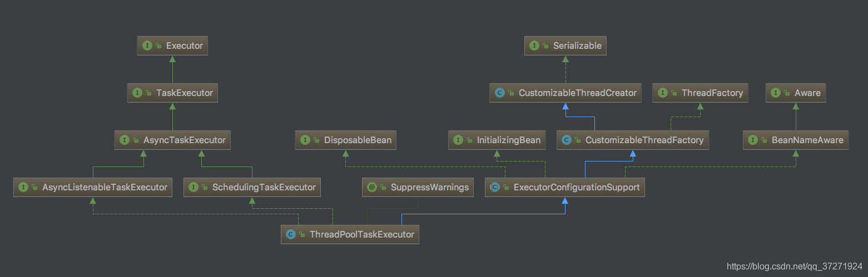Select the AsyncTaskExecutor node text
868x277 pixels.
[185, 140]
